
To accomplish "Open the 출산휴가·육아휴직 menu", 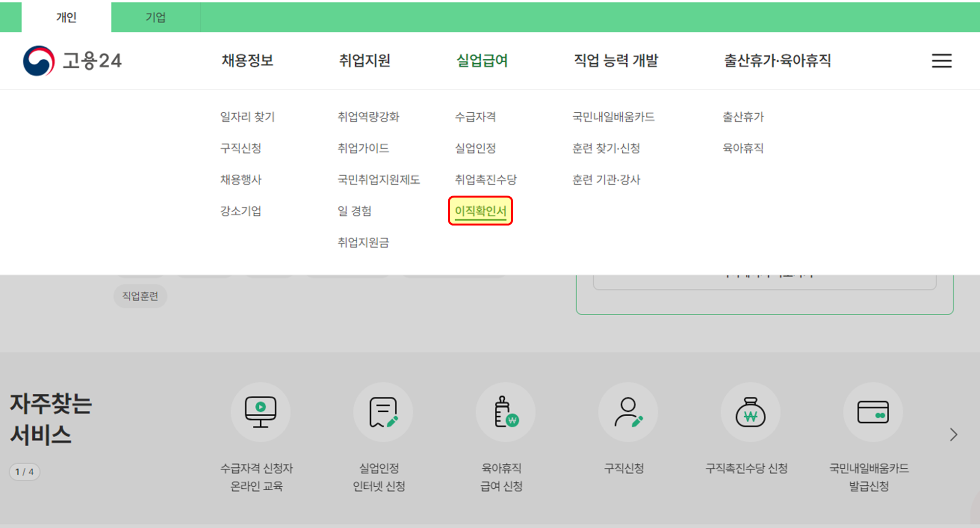I will point(776,60).
